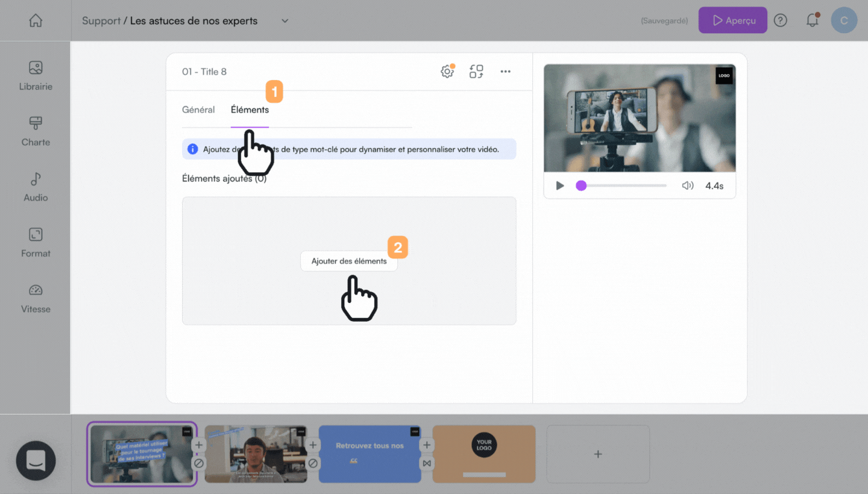
Task: Switch to the Général tab
Action: 198,110
